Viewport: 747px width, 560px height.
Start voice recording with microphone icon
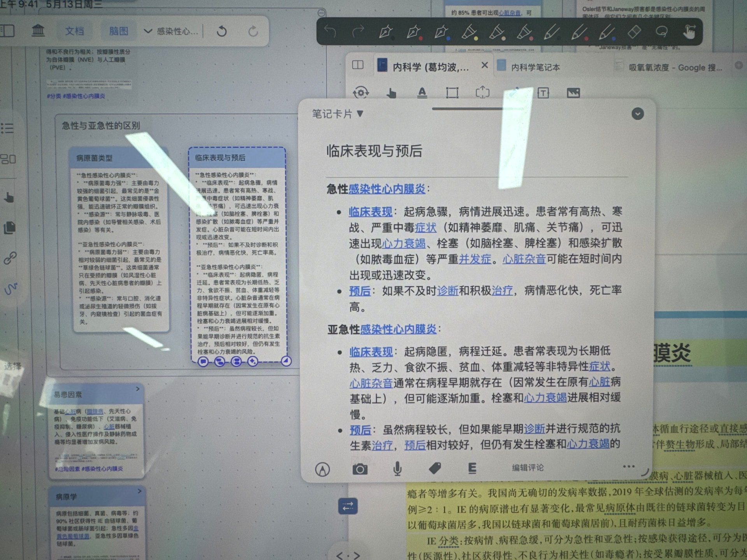(397, 469)
